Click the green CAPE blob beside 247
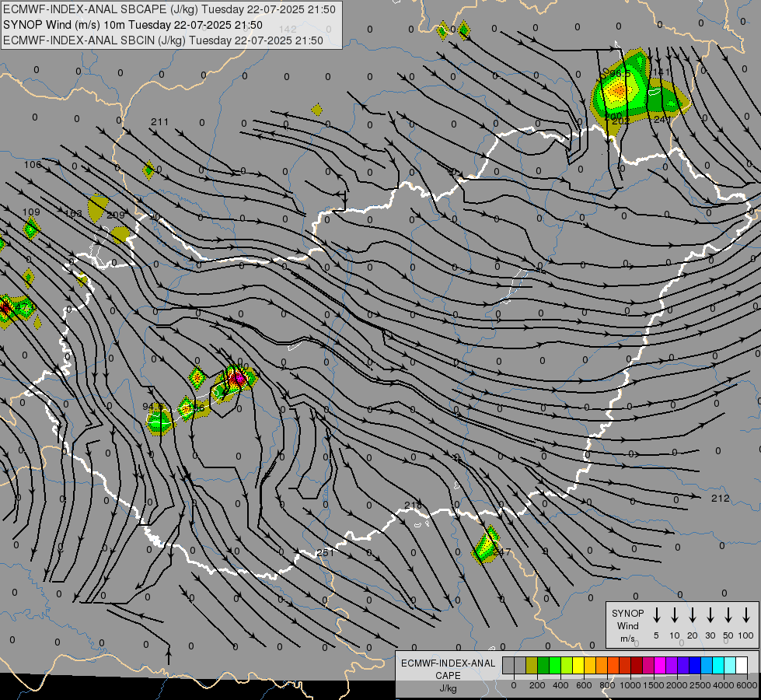Image resolution: width=761 pixels, height=700 pixels. (x=485, y=545)
